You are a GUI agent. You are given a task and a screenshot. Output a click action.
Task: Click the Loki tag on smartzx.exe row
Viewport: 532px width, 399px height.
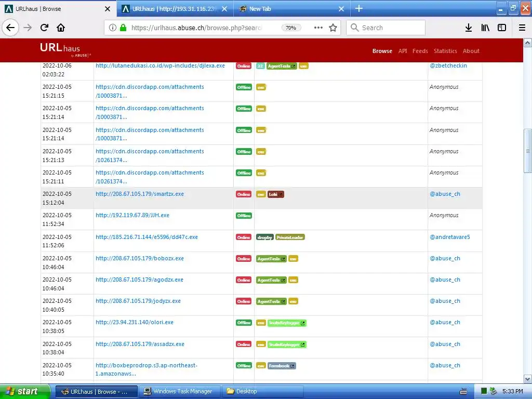[275, 194]
